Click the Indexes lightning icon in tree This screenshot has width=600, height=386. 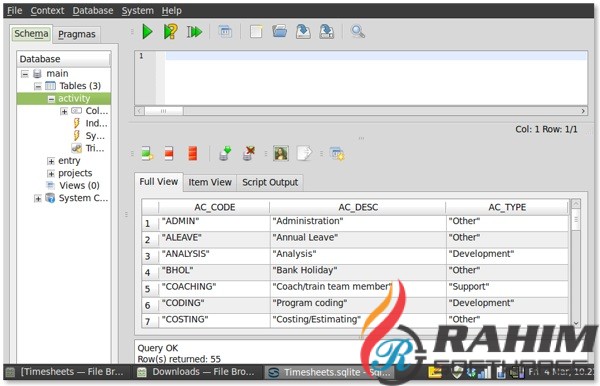pyautogui.click(x=77, y=123)
